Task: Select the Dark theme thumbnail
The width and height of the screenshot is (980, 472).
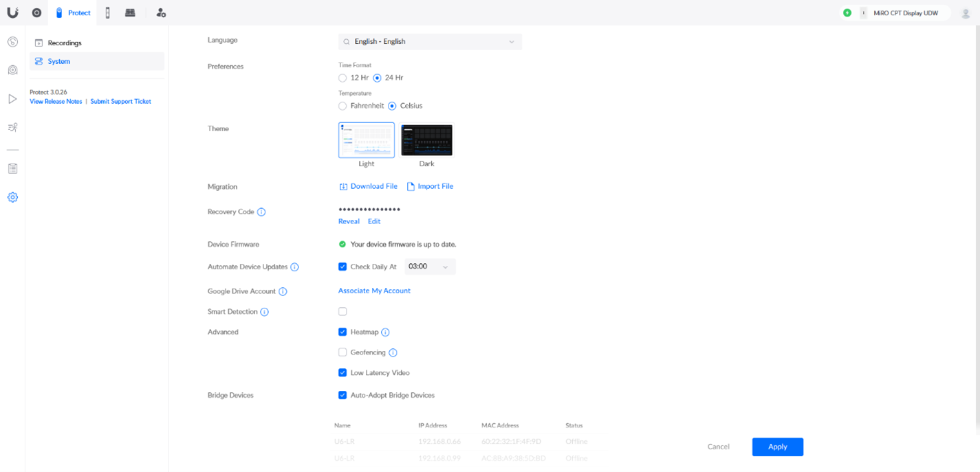Action: [426, 141]
